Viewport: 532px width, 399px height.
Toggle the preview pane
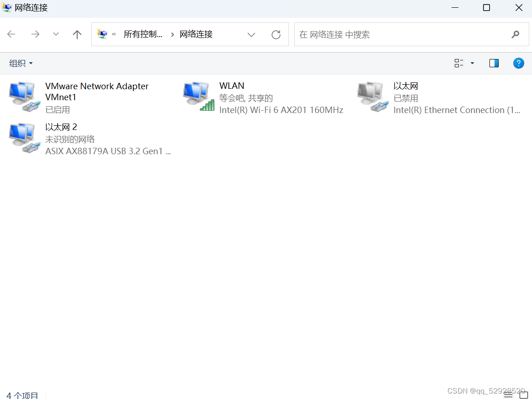click(x=494, y=63)
